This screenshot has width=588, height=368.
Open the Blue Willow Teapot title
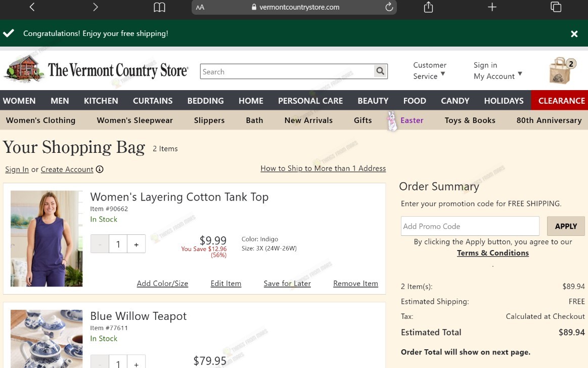point(139,316)
